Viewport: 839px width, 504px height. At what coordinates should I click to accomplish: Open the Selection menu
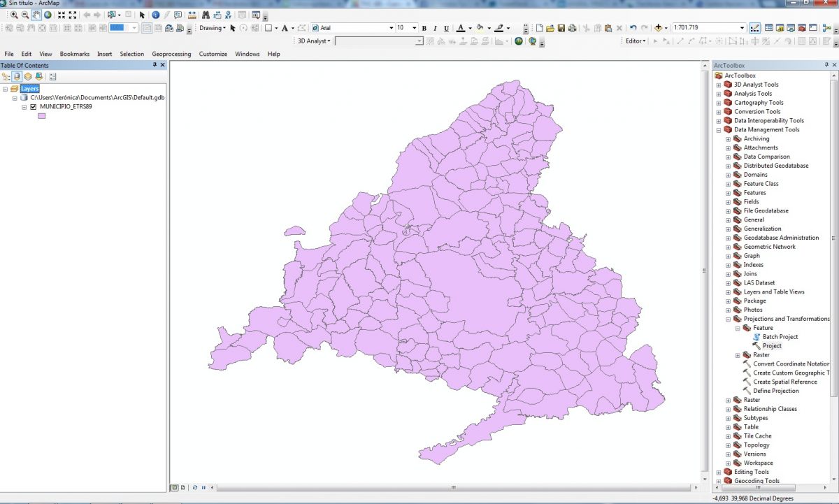[131, 53]
